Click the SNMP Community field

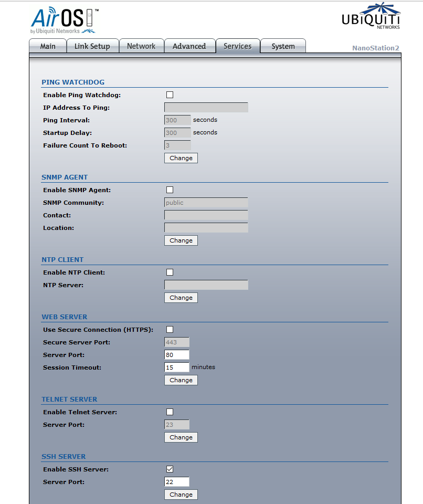click(206, 203)
